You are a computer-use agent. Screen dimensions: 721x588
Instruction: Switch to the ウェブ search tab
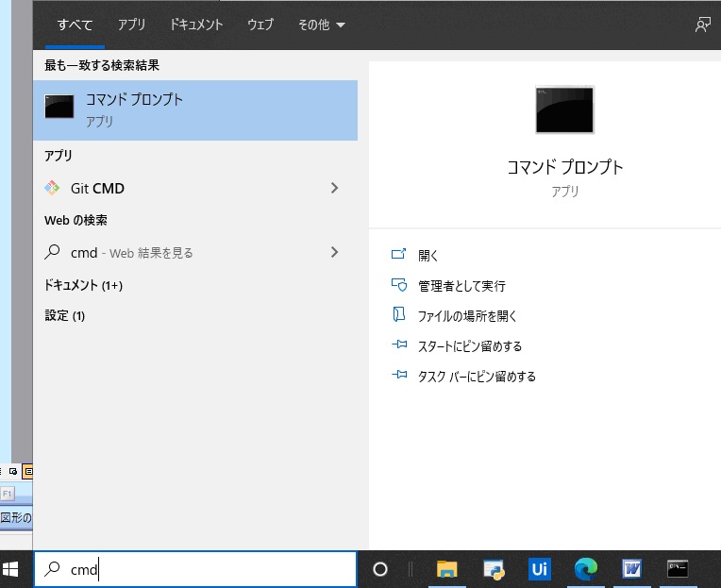[260, 25]
